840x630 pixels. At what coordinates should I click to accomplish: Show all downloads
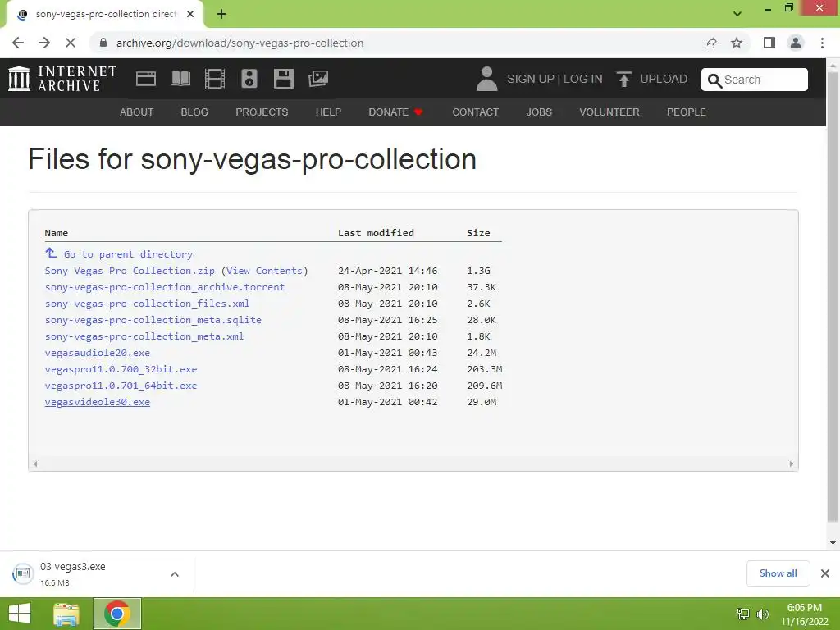[x=778, y=573]
